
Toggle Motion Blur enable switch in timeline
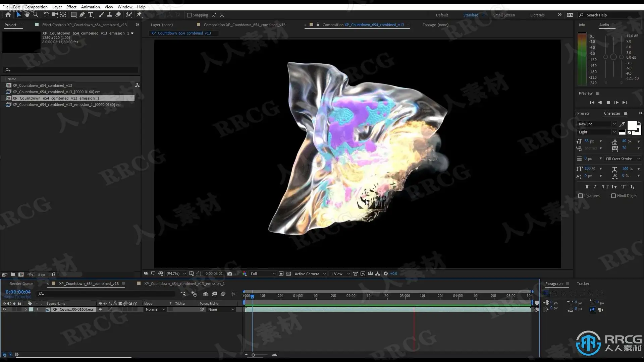coord(223,294)
